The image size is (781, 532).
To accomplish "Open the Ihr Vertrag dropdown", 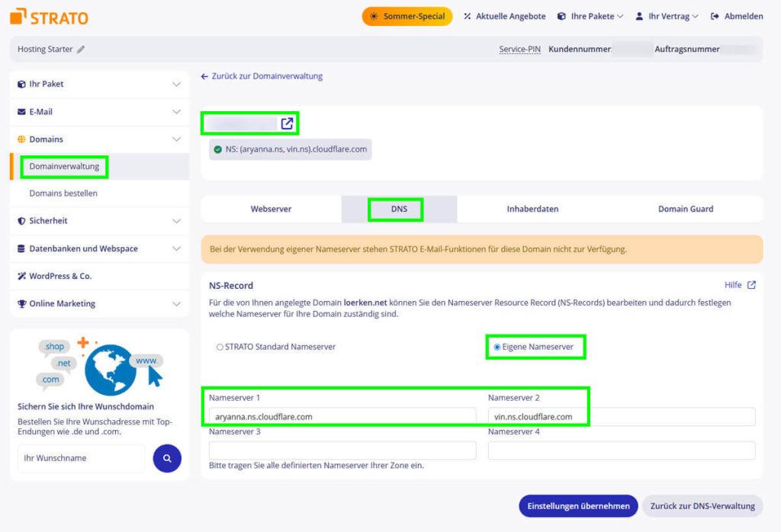I will (667, 17).
